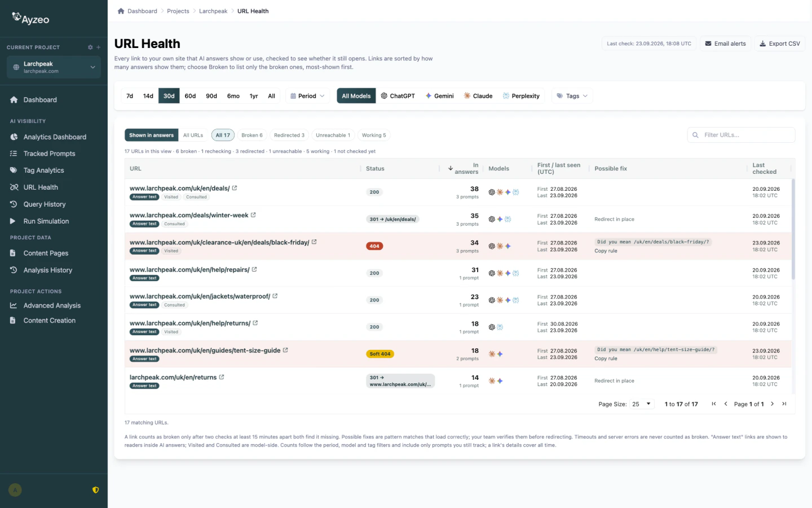Switch to Shown in answers view

tap(151, 135)
